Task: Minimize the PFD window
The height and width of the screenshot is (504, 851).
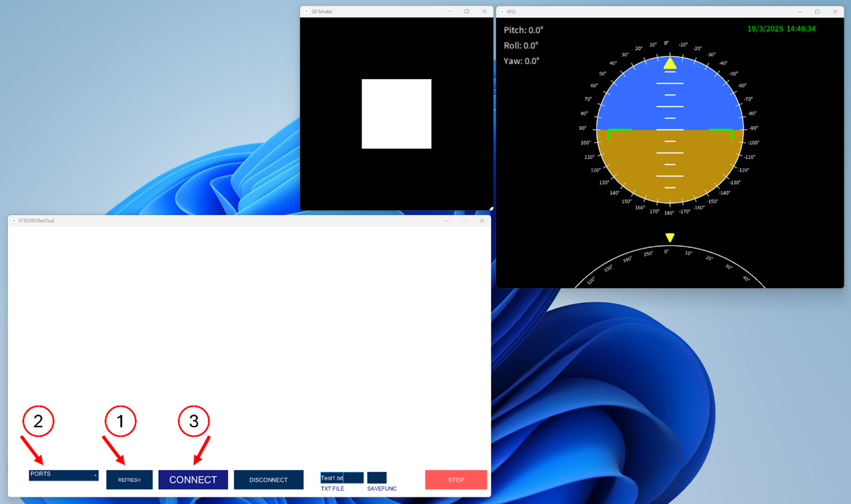Action: pyautogui.click(x=800, y=12)
